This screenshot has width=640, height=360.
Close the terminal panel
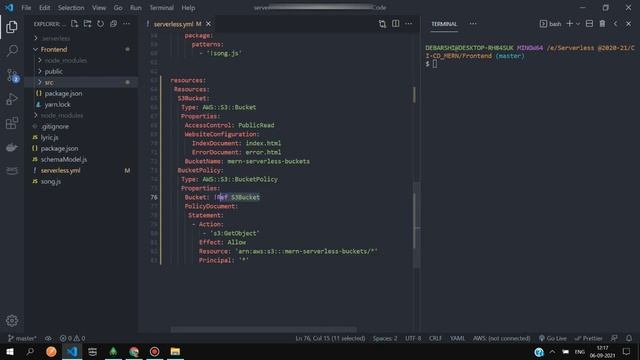click(629, 24)
